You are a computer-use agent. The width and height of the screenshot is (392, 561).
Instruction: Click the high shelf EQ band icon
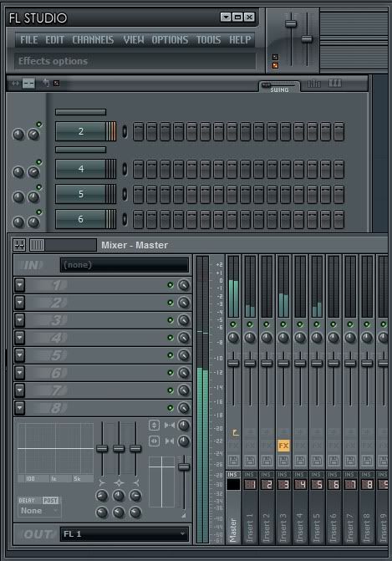[135, 483]
